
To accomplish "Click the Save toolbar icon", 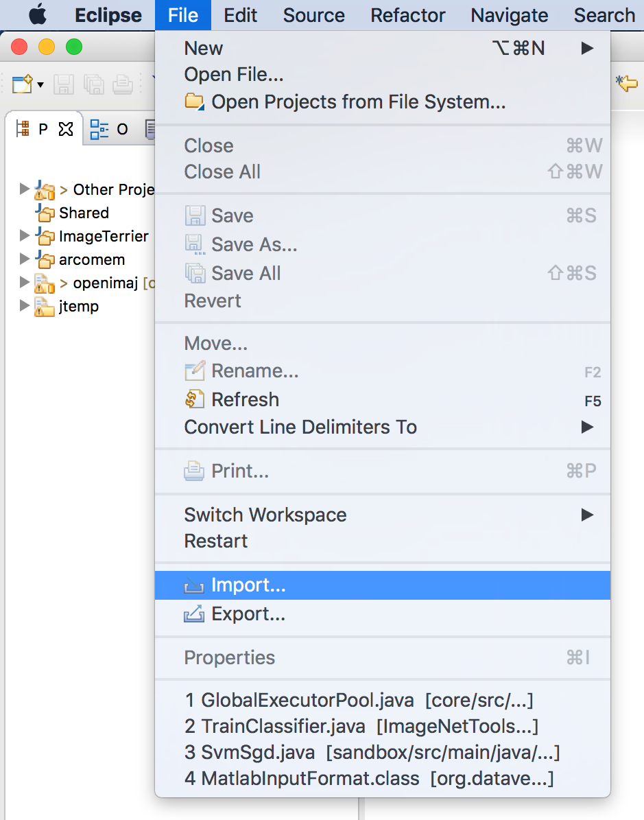I will [63, 84].
